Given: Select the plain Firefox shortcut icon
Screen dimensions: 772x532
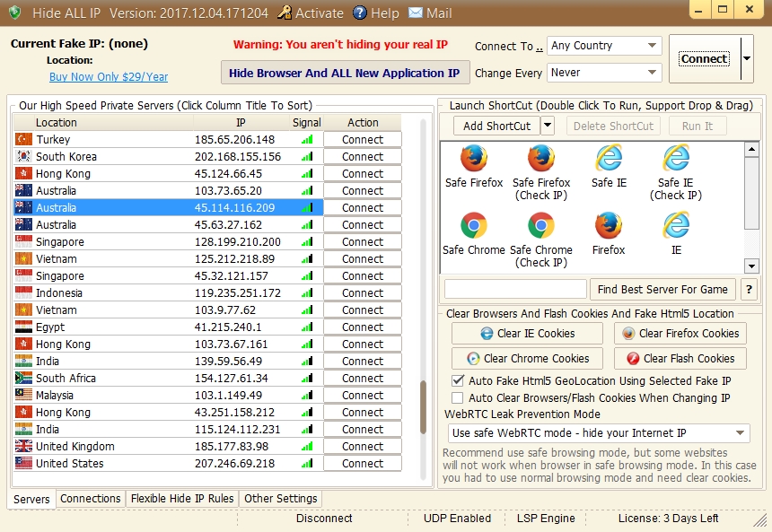Looking at the screenshot, I should tap(609, 225).
